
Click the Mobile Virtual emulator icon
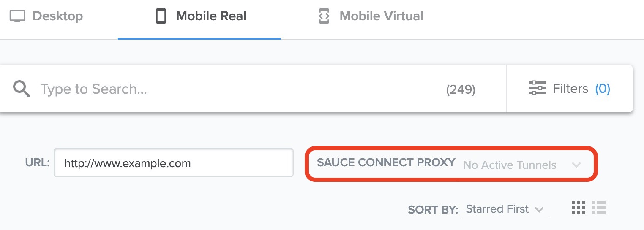pos(324,16)
